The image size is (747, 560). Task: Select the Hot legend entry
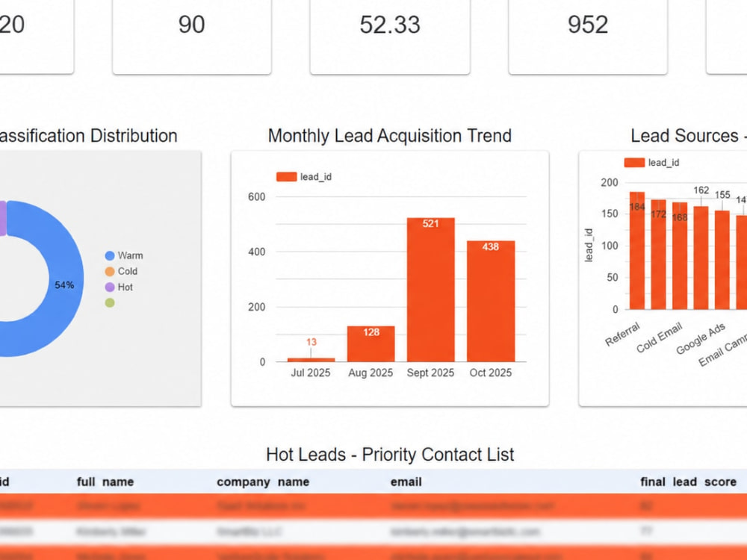[119, 287]
